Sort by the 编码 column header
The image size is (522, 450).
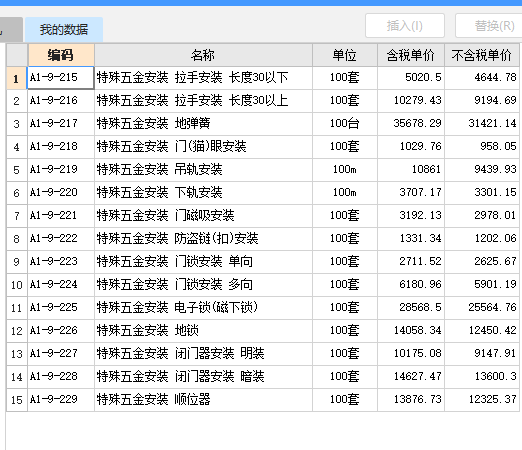click(61, 55)
